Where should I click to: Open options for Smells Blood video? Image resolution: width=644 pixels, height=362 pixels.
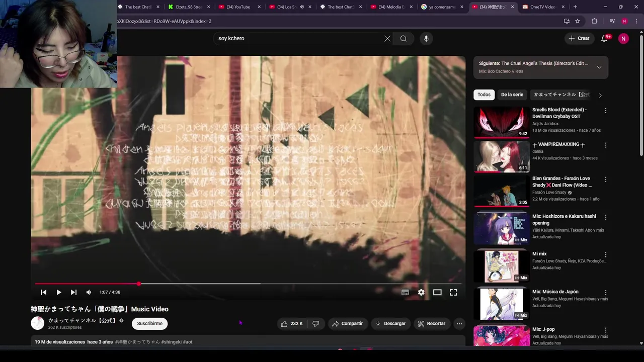point(606,111)
